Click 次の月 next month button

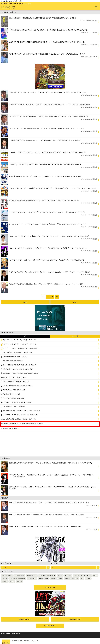(75, 302)
